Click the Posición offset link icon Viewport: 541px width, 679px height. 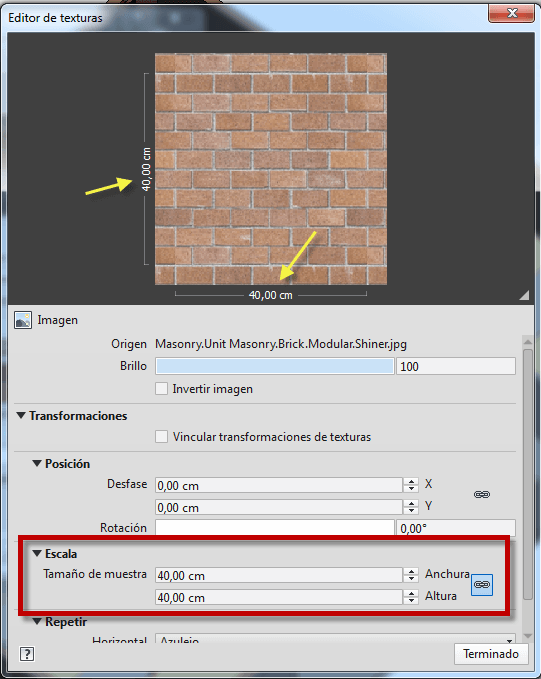[482, 495]
